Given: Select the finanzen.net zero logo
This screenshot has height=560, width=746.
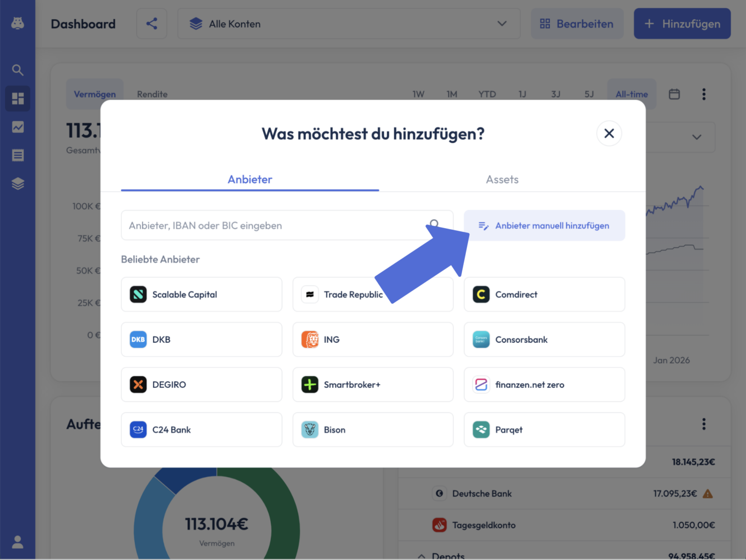Looking at the screenshot, I should click(481, 385).
